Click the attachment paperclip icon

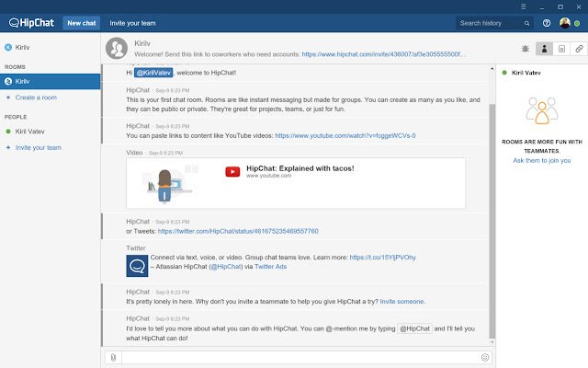click(x=113, y=358)
